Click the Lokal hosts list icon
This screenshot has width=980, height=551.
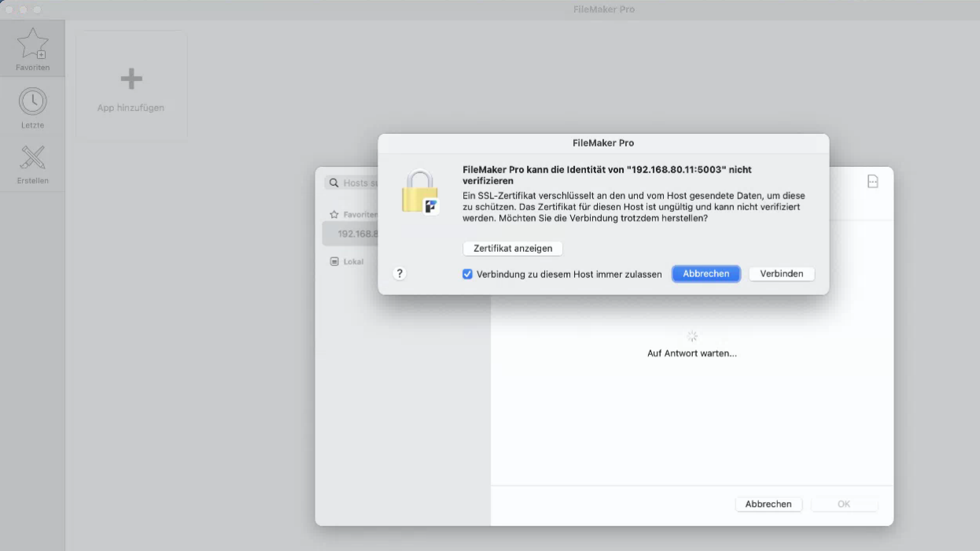click(x=334, y=261)
